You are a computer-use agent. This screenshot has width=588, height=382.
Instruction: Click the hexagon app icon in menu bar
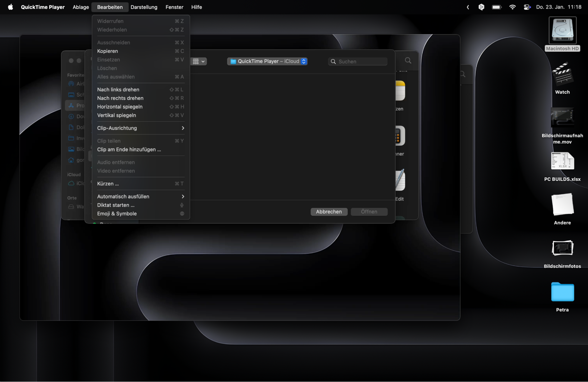pyautogui.click(x=481, y=7)
